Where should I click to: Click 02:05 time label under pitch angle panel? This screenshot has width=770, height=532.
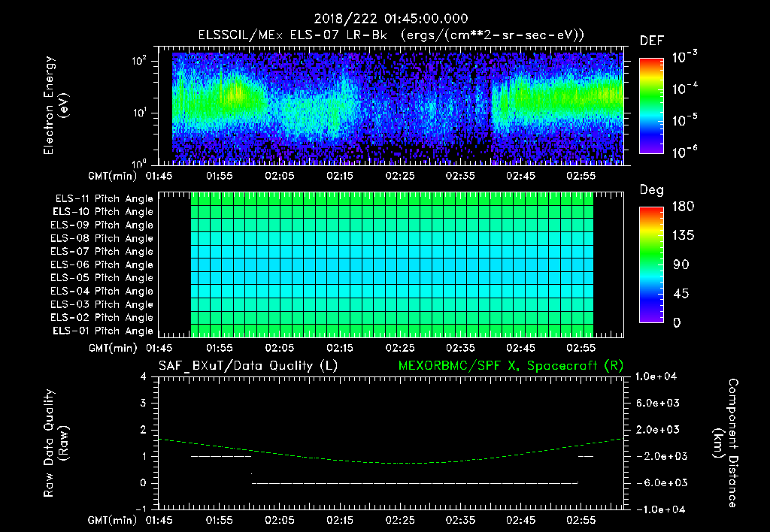click(280, 348)
